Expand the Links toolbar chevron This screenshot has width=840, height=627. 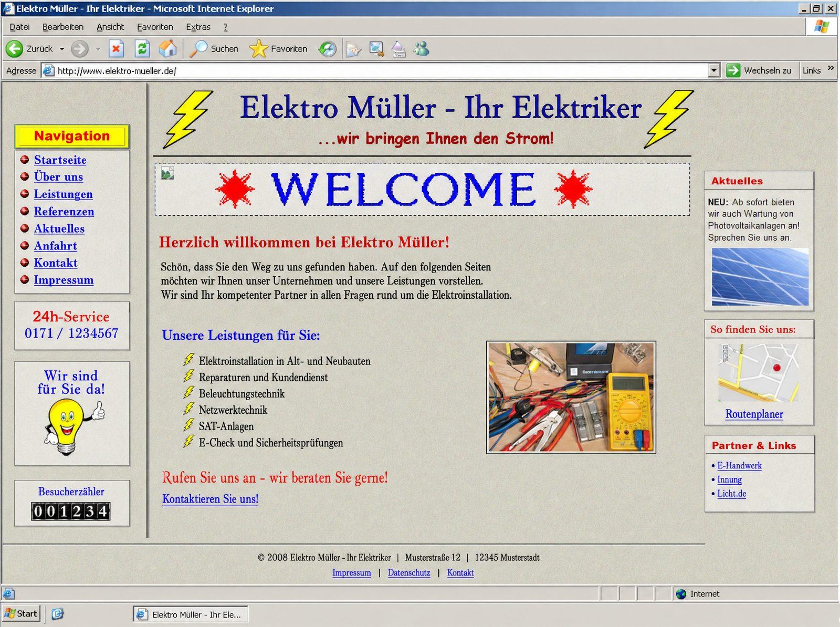[831, 68]
